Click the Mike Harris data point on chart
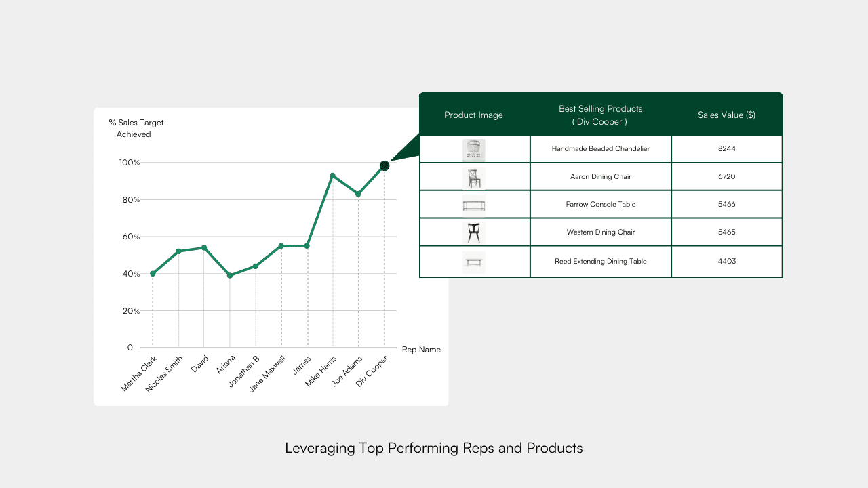This screenshot has height=488, width=868. (x=333, y=175)
